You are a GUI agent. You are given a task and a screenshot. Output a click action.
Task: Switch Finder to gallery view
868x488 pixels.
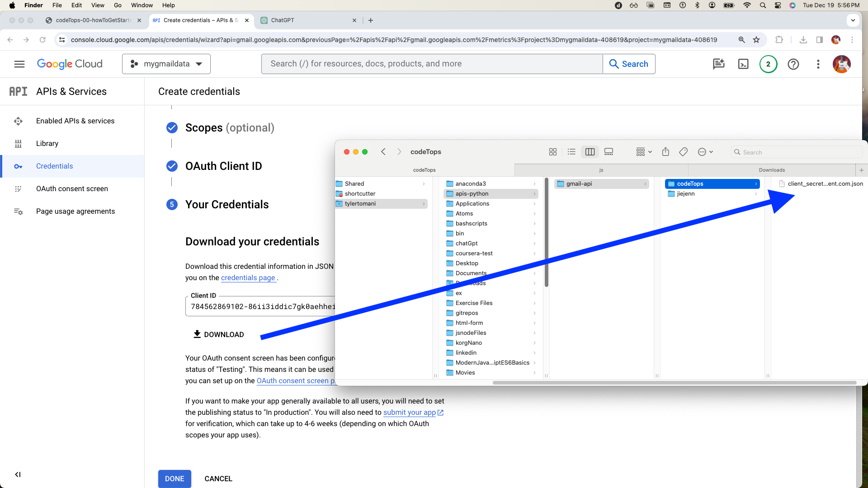[x=609, y=152]
